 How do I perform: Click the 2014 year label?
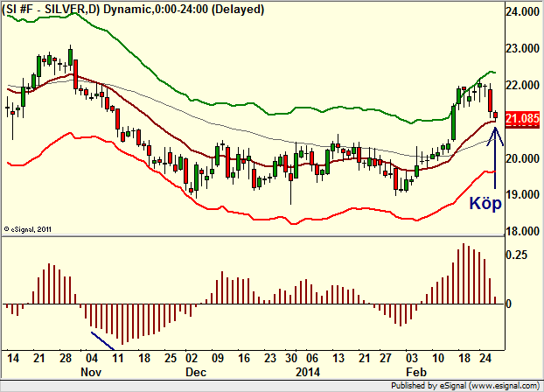point(308,372)
